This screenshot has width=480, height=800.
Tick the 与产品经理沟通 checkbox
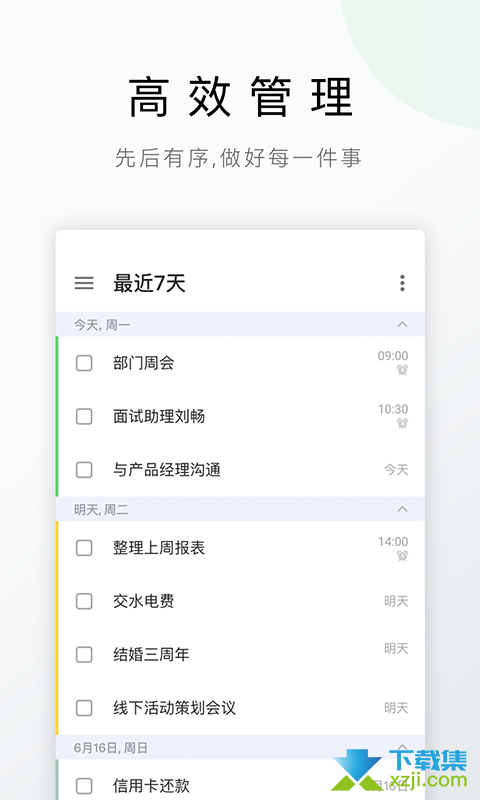84,470
